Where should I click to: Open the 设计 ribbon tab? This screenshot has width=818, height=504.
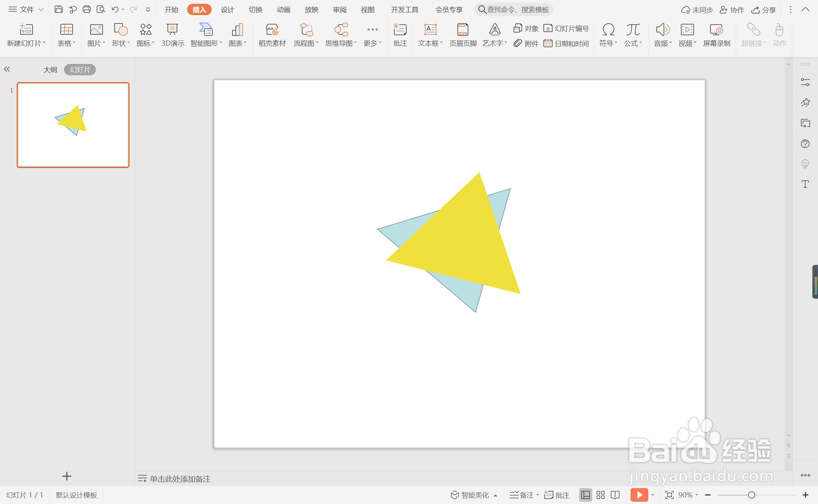228,9
